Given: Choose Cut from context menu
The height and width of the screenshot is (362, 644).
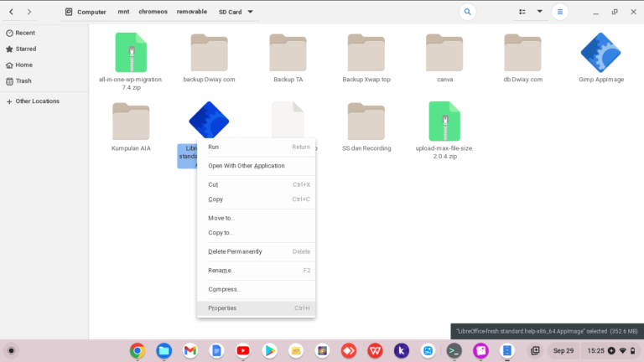Looking at the screenshot, I should [257, 184].
